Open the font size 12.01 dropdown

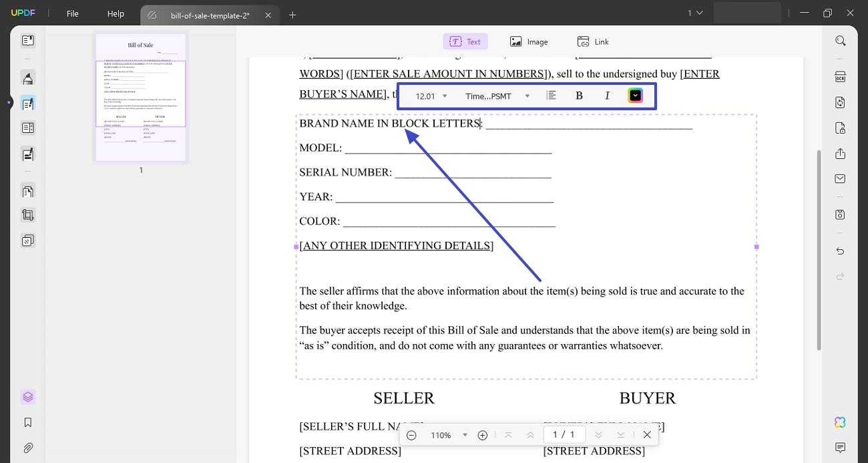click(x=431, y=96)
